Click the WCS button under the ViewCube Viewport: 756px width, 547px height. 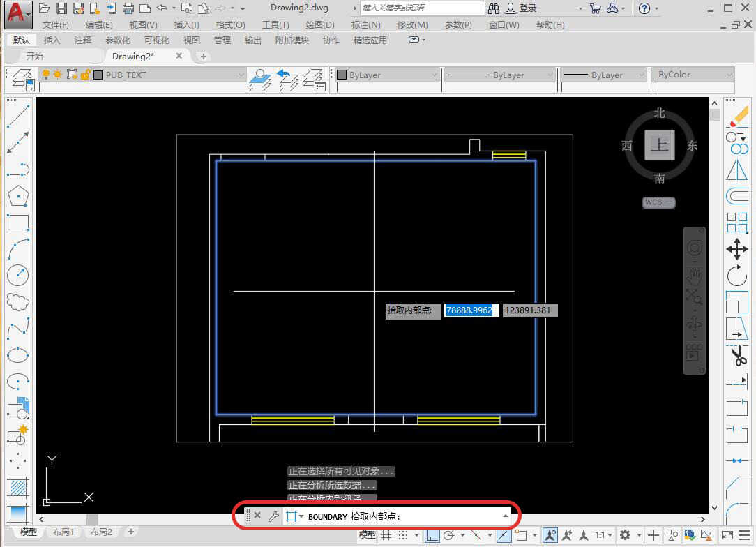(x=658, y=202)
